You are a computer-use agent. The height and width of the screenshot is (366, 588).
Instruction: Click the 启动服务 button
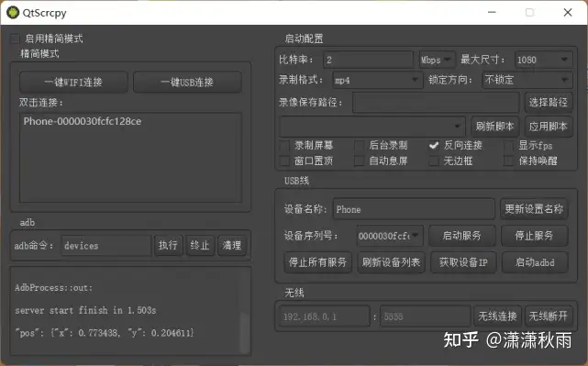462,236
